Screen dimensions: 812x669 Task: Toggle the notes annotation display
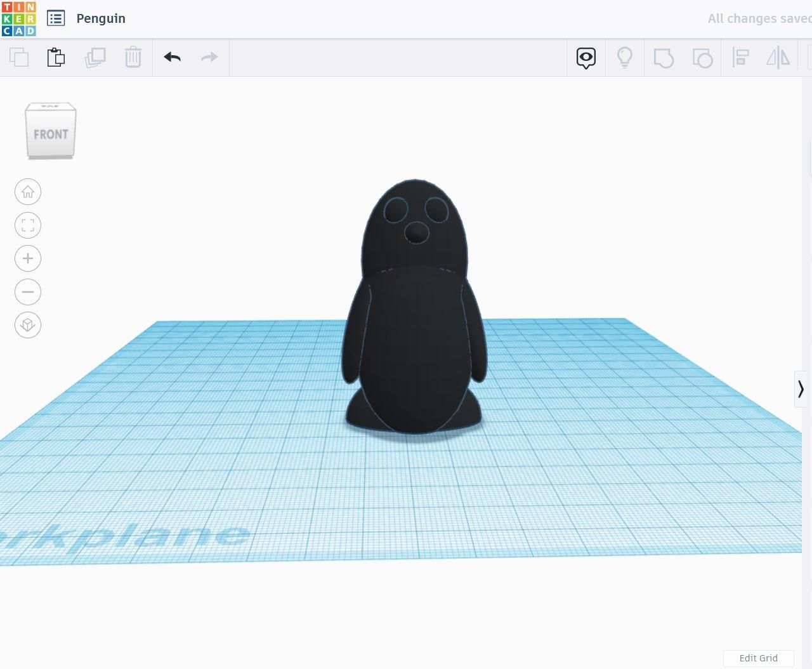(x=585, y=57)
